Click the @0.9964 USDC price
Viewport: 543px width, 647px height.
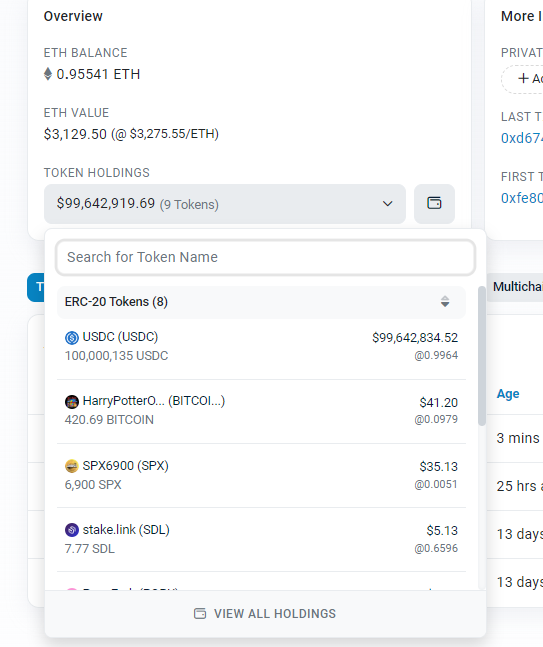(436, 355)
